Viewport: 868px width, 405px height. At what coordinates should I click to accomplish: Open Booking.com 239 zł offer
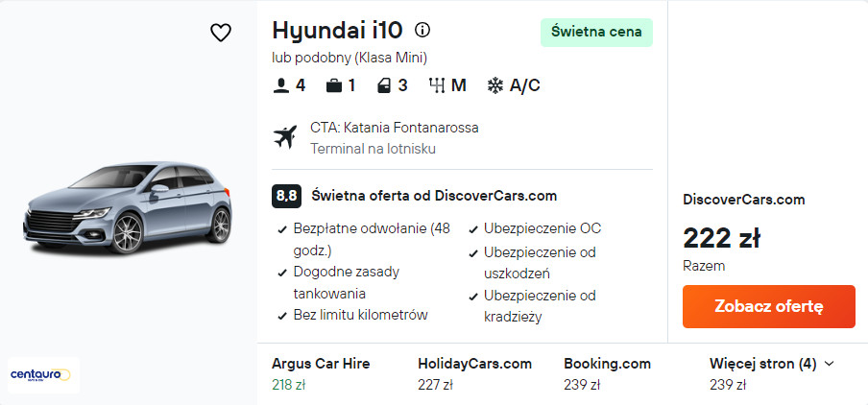tap(607, 373)
